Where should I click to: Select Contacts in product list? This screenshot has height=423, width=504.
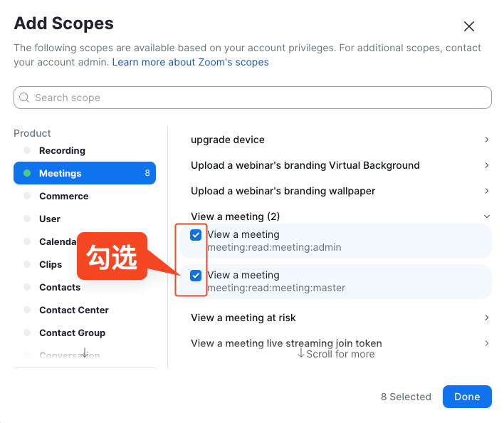point(60,287)
